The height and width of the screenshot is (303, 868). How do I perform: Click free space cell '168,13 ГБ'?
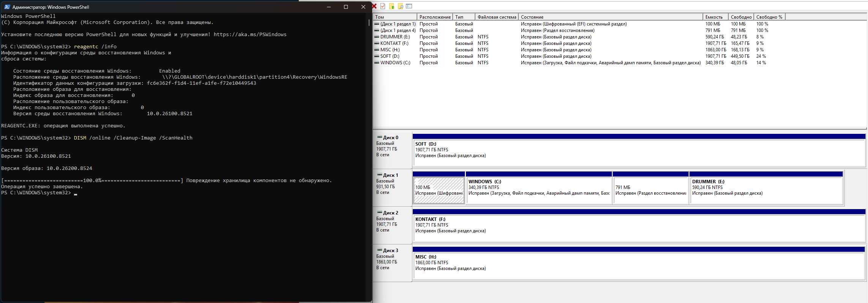[740, 50]
